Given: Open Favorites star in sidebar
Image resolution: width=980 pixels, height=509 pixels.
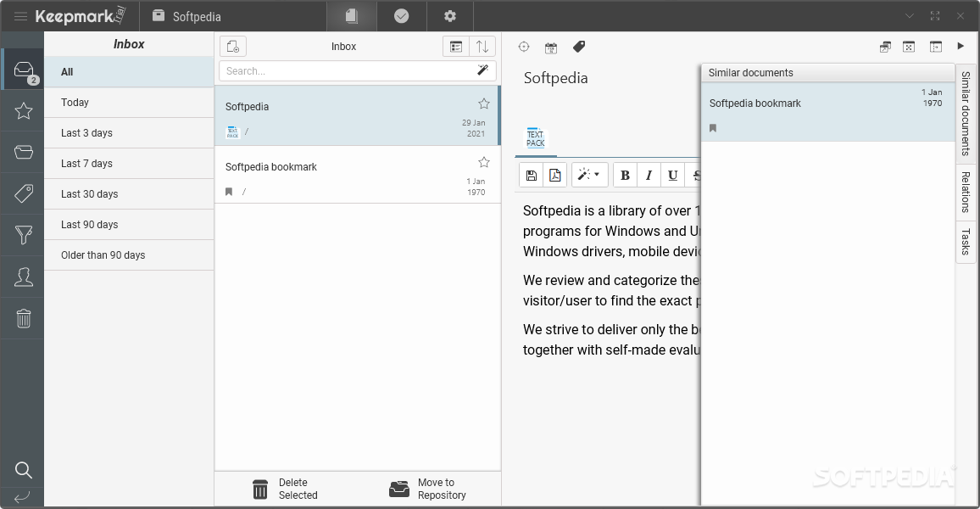Looking at the screenshot, I should 23,110.
